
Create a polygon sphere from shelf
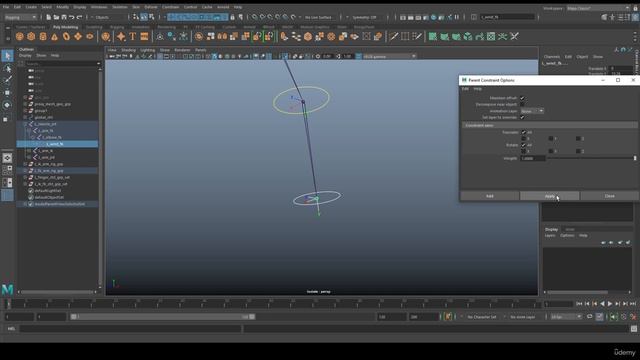click(x=19, y=37)
